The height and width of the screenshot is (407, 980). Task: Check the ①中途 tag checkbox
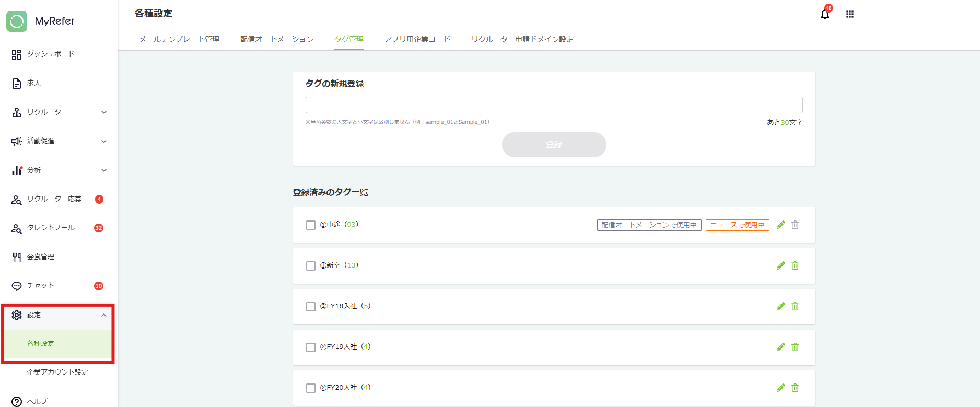coord(311,225)
